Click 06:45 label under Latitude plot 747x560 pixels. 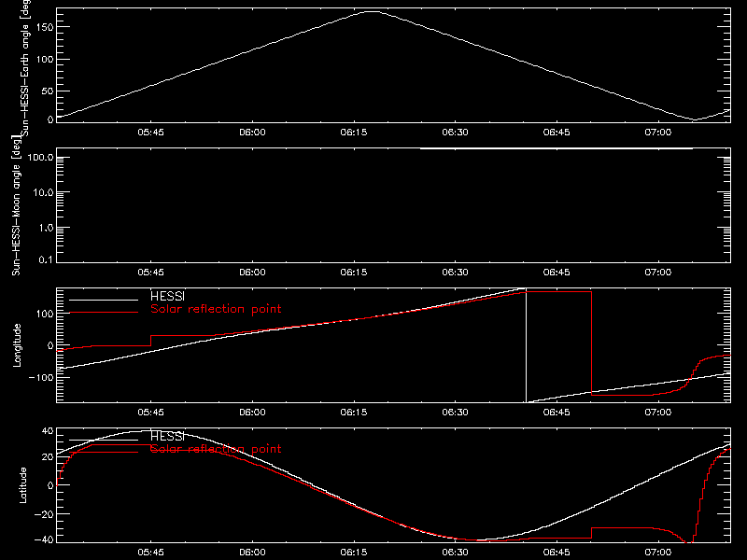[557, 553]
